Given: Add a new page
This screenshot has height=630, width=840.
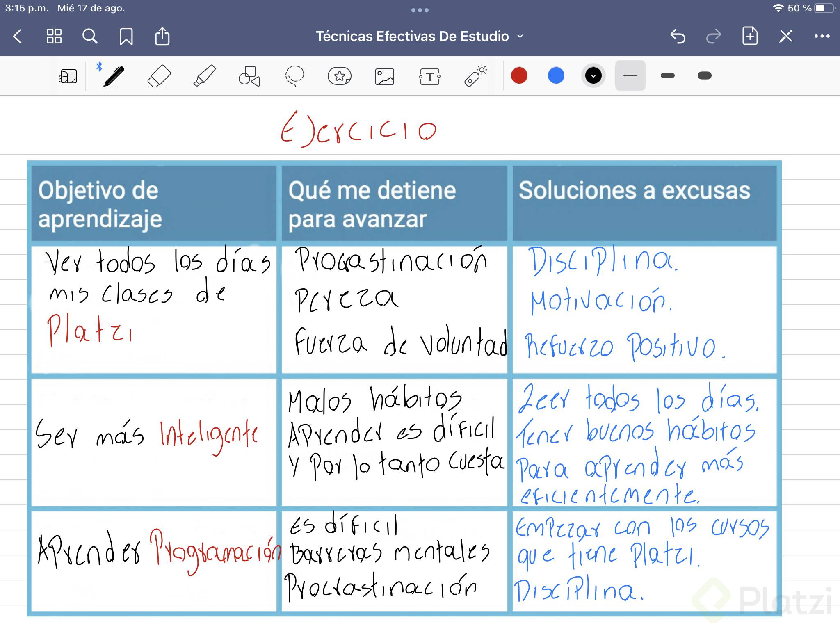Looking at the screenshot, I should click(x=750, y=36).
